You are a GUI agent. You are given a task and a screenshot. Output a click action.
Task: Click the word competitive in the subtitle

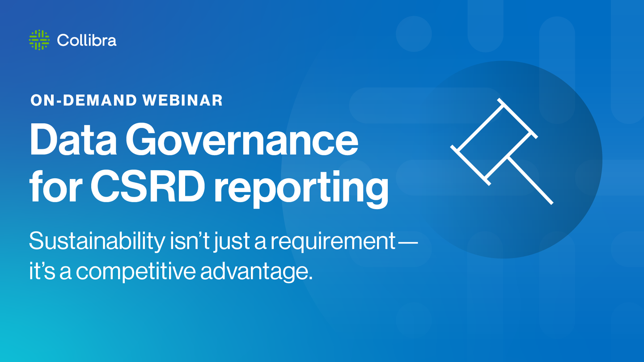(136, 272)
